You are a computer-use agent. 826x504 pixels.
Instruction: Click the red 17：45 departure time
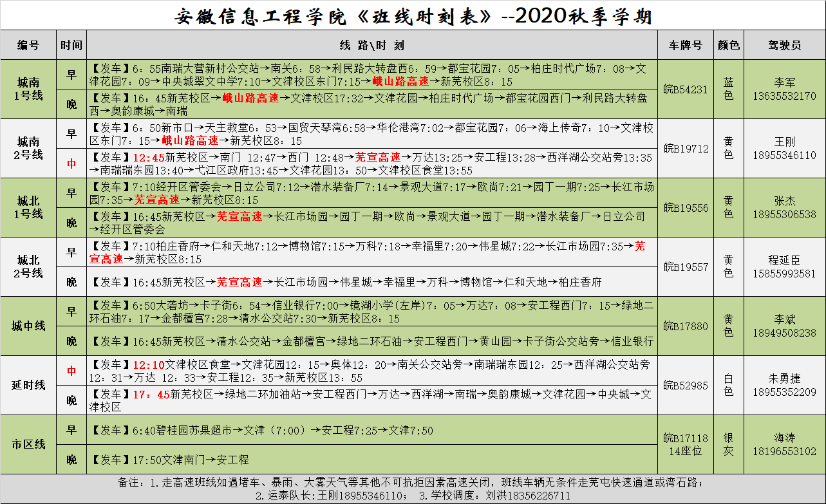[x=151, y=394]
